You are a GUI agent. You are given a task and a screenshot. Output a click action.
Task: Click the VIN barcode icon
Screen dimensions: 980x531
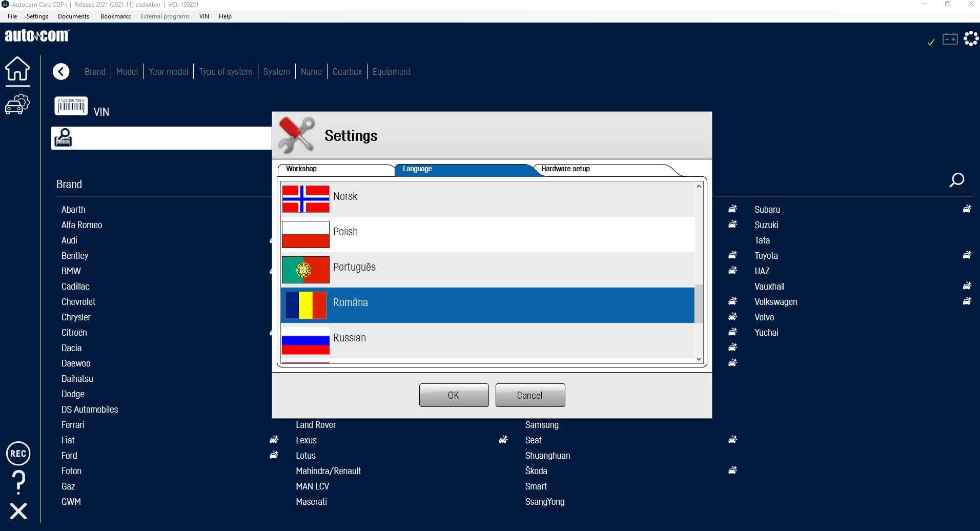click(71, 106)
